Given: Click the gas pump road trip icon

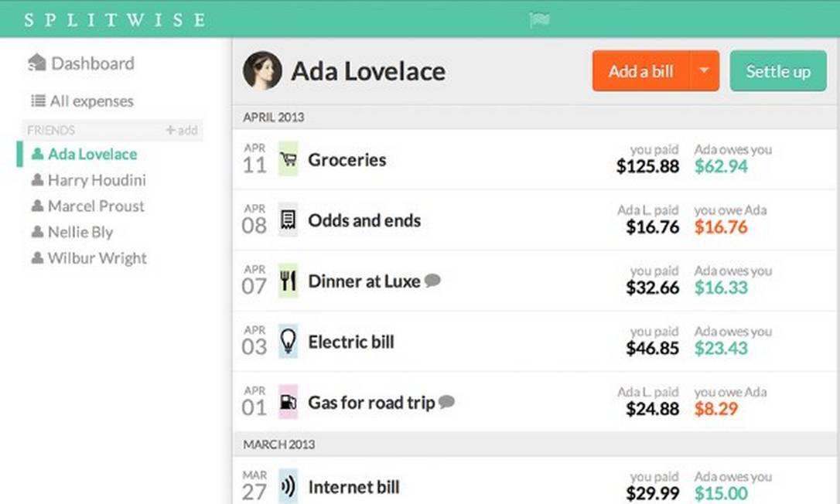Looking at the screenshot, I should tap(288, 402).
